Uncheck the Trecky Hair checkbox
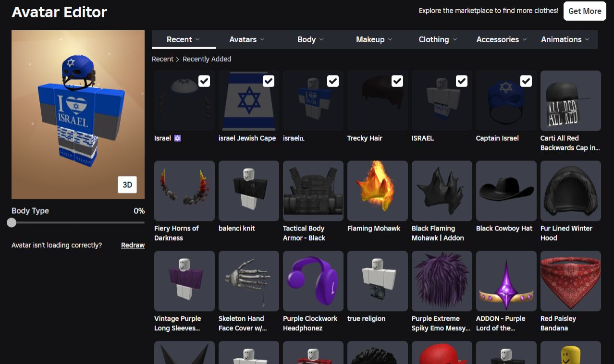This screenshot has height=364, width=614. coord(397,81)
